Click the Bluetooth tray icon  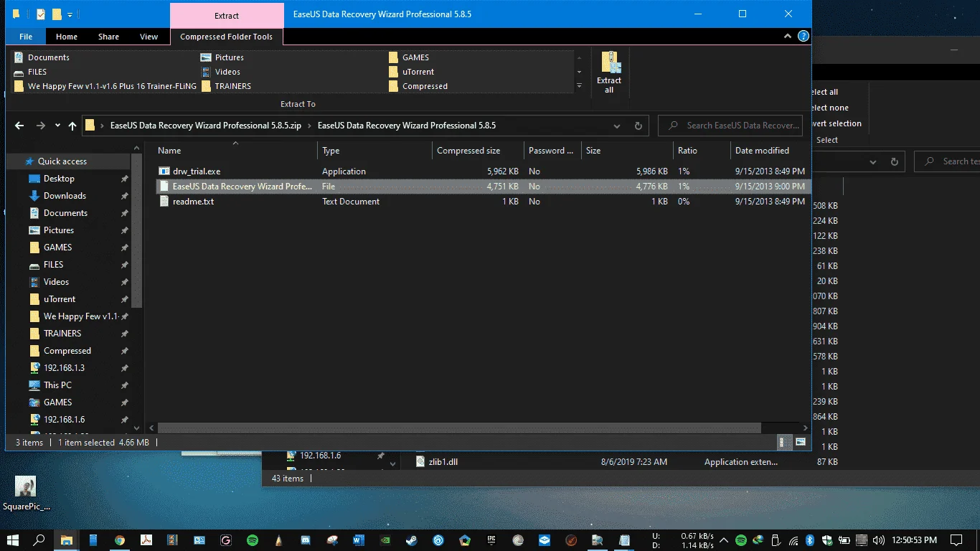tap(809, 540)
